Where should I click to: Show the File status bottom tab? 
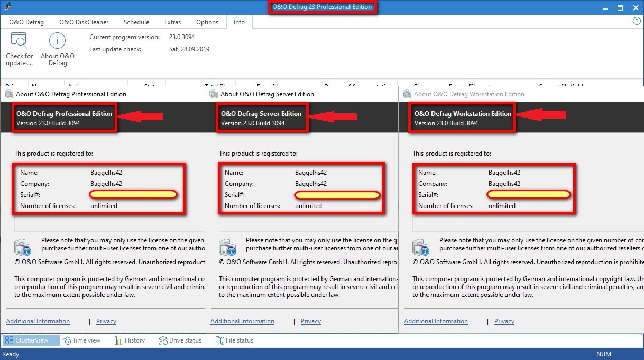(234, 340)
